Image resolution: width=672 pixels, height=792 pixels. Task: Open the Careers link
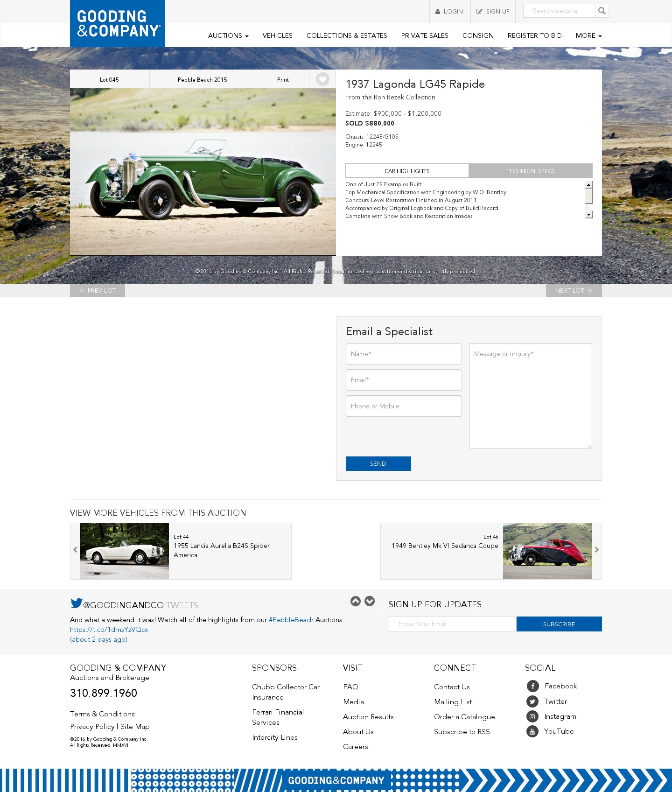pyautogui.click(x=356, y=747)
